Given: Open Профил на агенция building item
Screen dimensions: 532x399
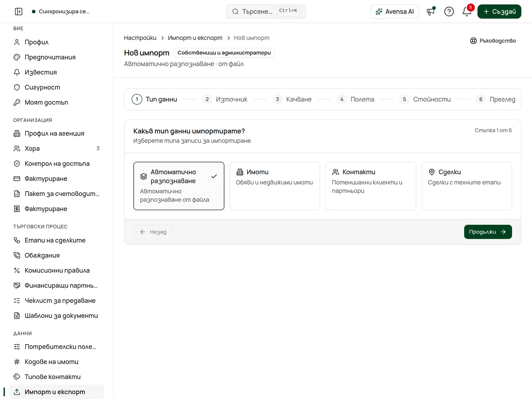Looking at the screenshot, I should point(57,133).
